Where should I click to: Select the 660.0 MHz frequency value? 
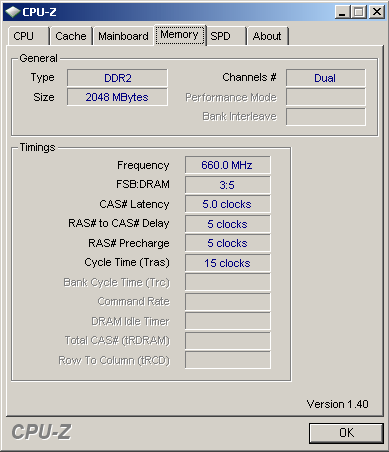(228, 165)
